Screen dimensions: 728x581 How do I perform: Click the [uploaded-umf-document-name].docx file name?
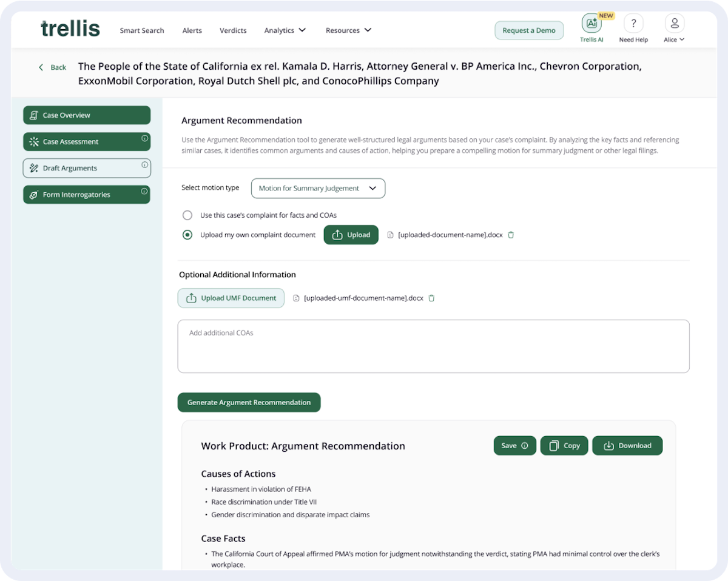tap(363, 298)
